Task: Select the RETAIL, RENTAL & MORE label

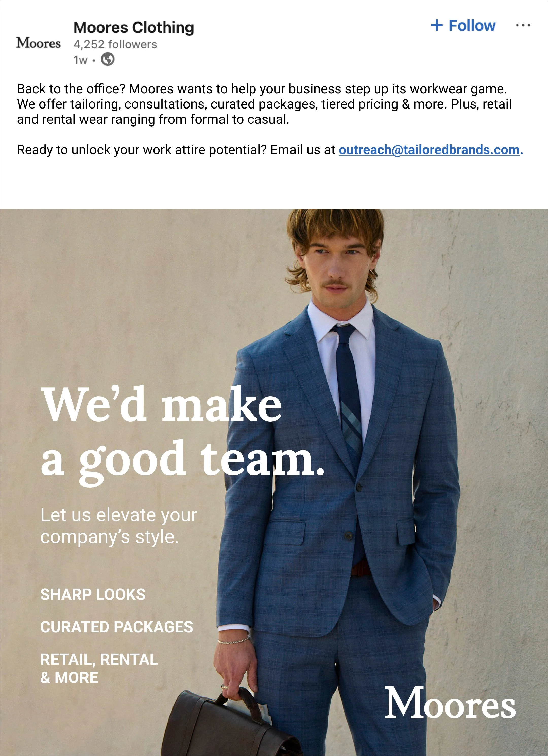Action: pyautogui.click(x=99, y=668)
